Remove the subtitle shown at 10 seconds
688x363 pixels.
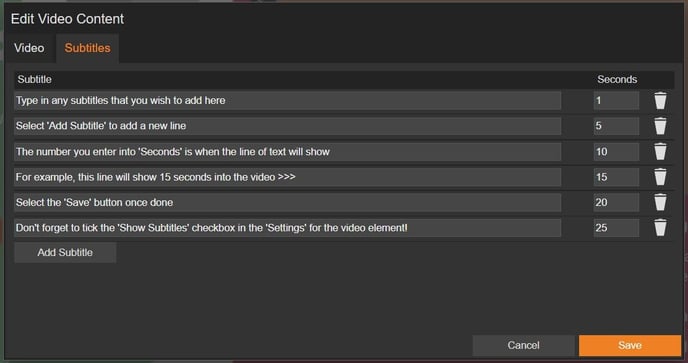(x=660, y=151)
